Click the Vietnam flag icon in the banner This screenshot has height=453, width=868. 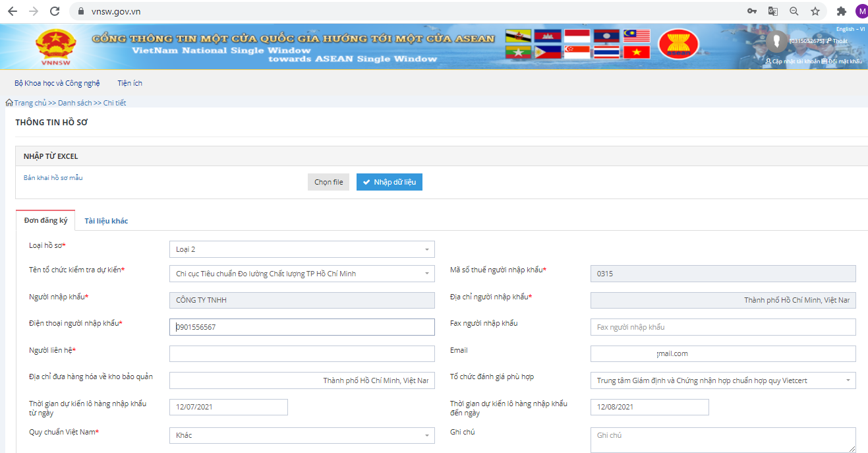635,51
